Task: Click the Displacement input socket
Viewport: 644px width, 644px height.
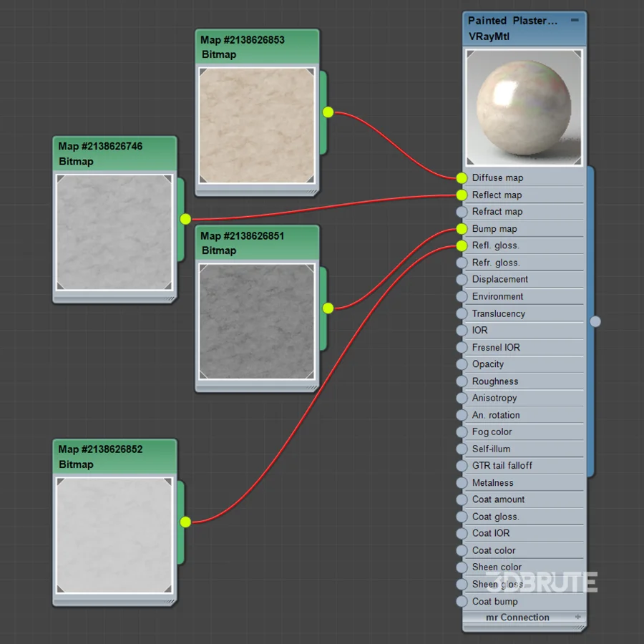Action: tap(462, 280)
